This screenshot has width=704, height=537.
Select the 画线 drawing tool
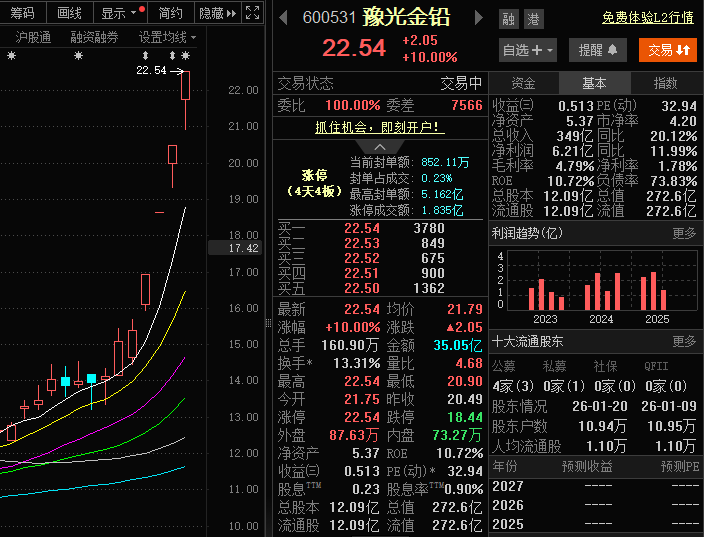pos(70,13)
